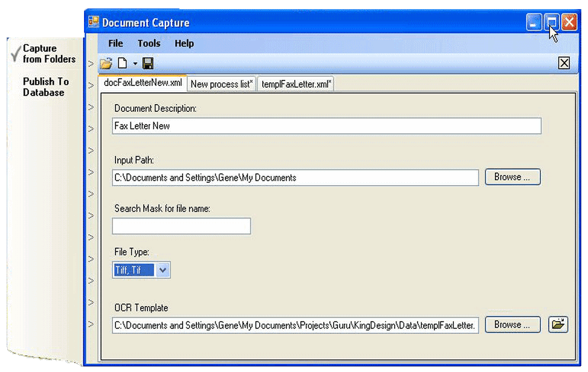The image size is (588, 372).
Task: Open the File menu
Action: [115, 43]
